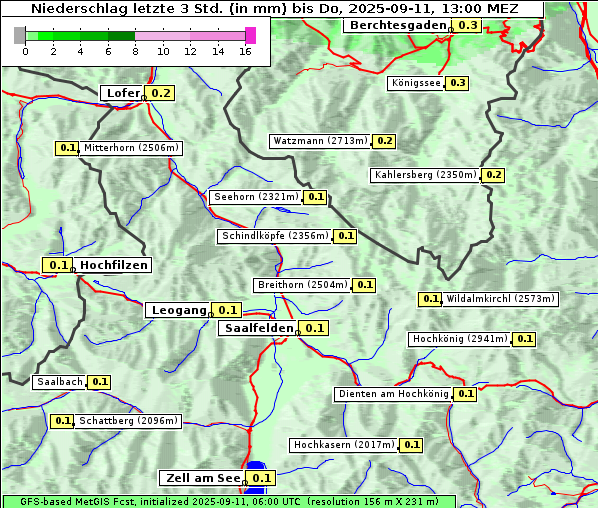
Task: Select the Saalfelden town label
Action: coord(258,328)
